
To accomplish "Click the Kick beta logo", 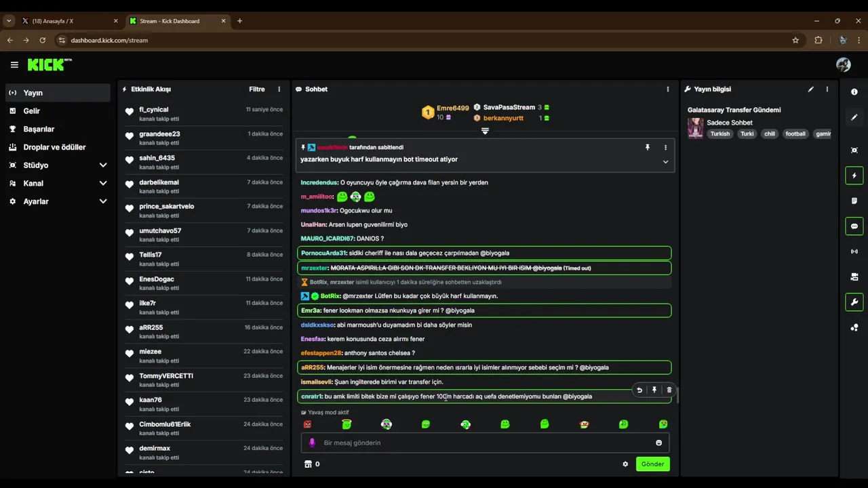I will [50, 64].
